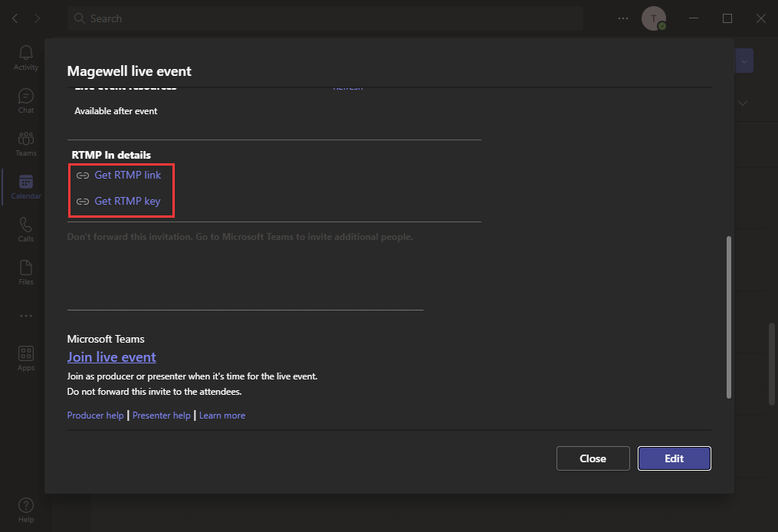Go to Teams in sidebar

26,144
